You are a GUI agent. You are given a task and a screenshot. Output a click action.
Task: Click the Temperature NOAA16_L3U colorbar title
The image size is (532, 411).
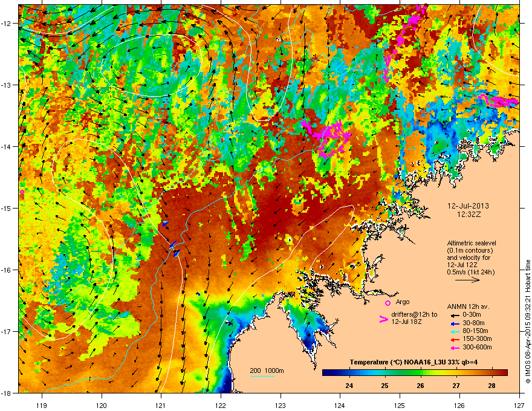click(x=414, y=362)
